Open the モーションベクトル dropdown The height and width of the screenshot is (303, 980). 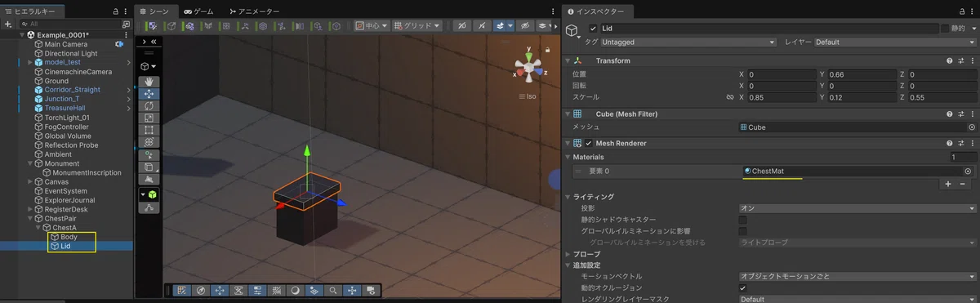pos(857,276)
